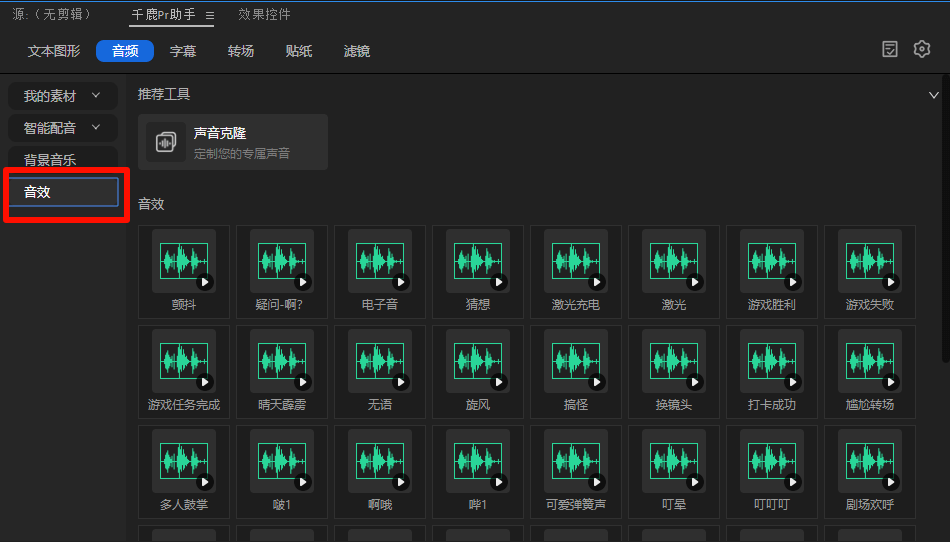Switch to the 转场 tab
Screen dimensions: 950x542
(241, 51)
